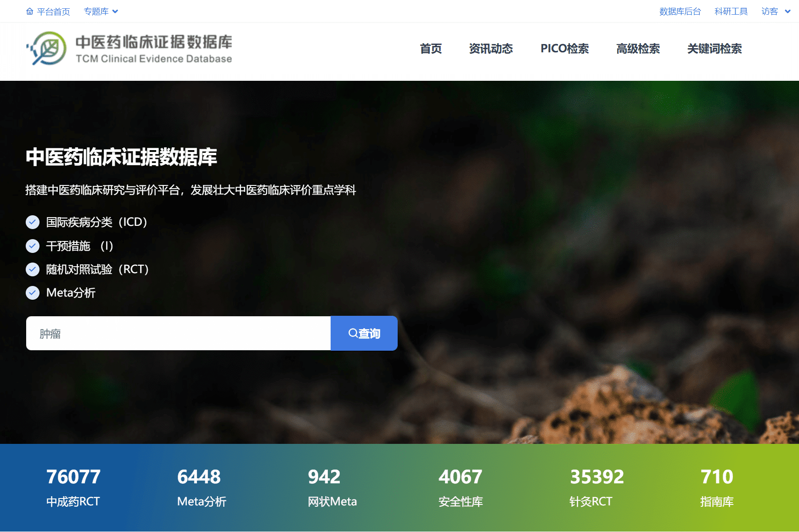This screenshot has width=799, height=532.
Task: Open the 710 指南库 statistic
Action: click(x=717, y=487)
